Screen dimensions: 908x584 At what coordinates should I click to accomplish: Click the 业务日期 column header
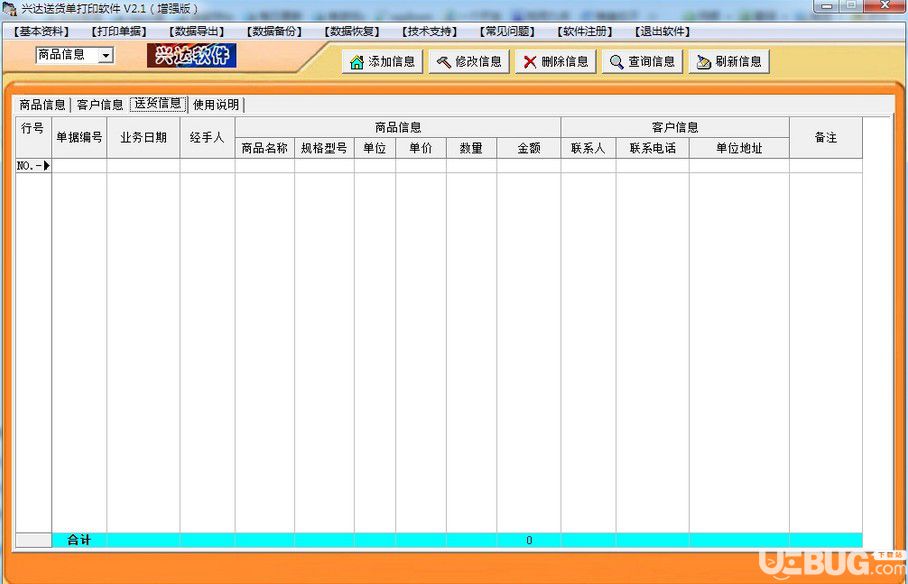click(x=143, y=137)
